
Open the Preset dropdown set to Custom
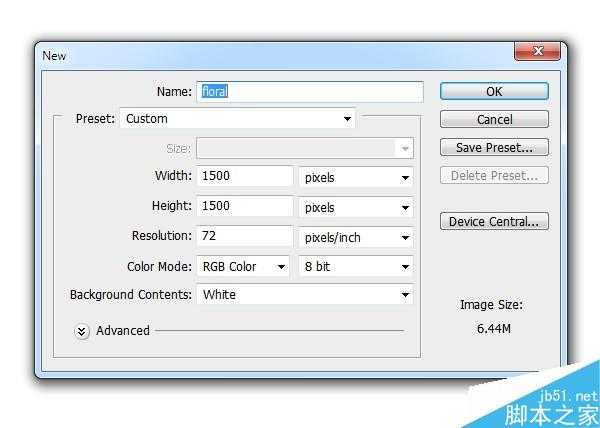click(x=238, y=119)
